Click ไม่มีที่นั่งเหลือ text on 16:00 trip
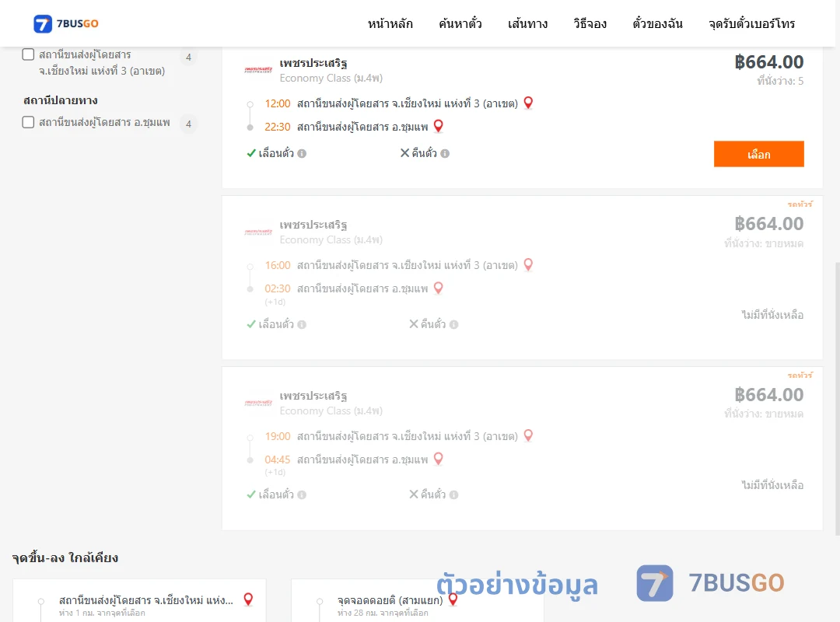840x622 pixels. [772, 315]
